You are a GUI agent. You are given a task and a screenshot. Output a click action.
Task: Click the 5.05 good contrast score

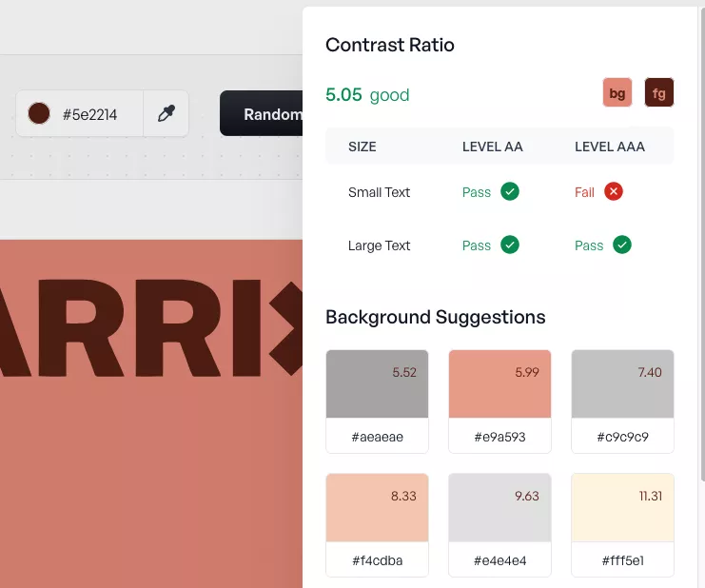(367, 95)
